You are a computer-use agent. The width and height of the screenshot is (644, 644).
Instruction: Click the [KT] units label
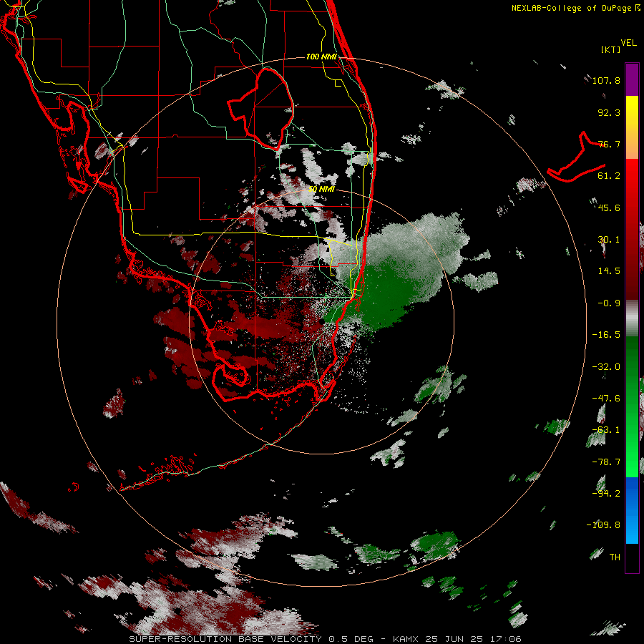pos(611,49)
